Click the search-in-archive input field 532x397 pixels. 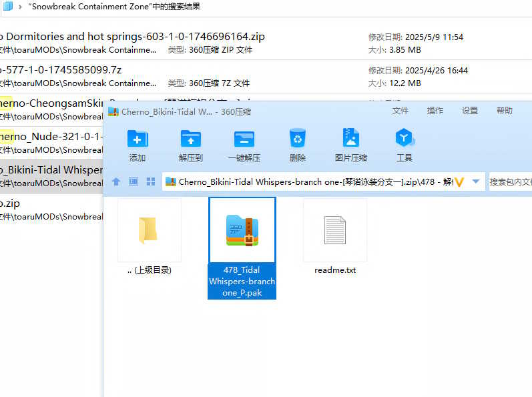pyautogui.click(x=510, y=181)
